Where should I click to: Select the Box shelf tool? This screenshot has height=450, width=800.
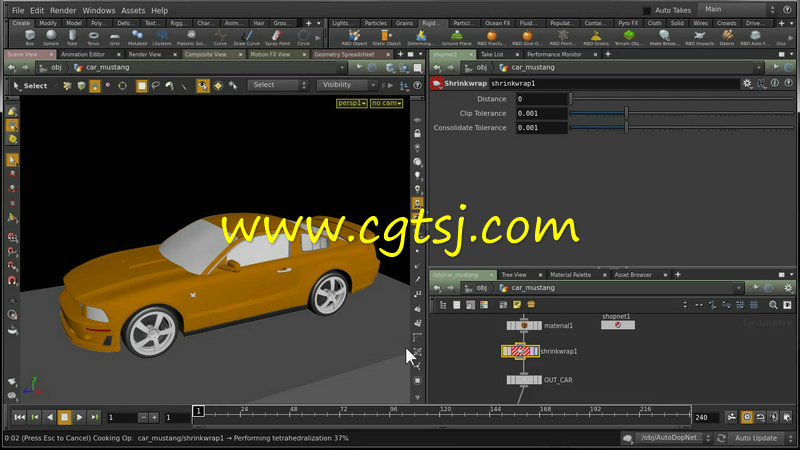click(x=30, y=37)
